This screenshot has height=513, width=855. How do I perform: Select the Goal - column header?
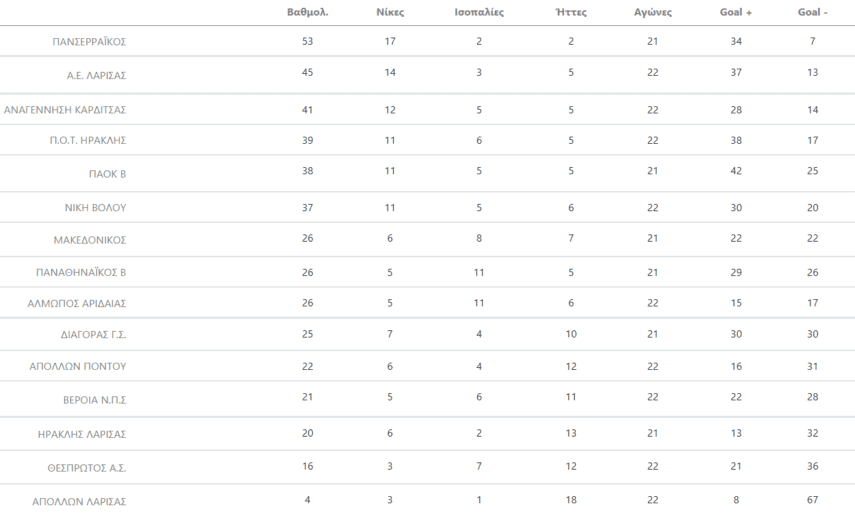tap(813, 13)
